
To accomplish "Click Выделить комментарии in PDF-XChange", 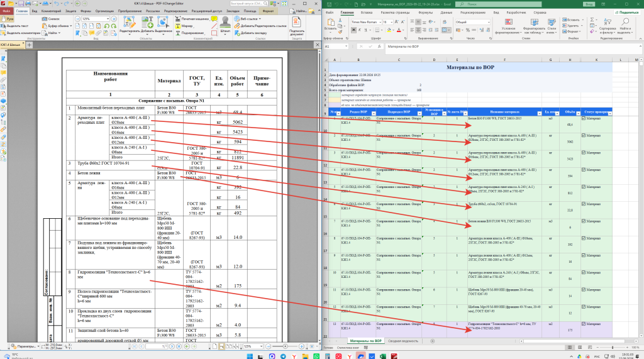I will 21,33.
